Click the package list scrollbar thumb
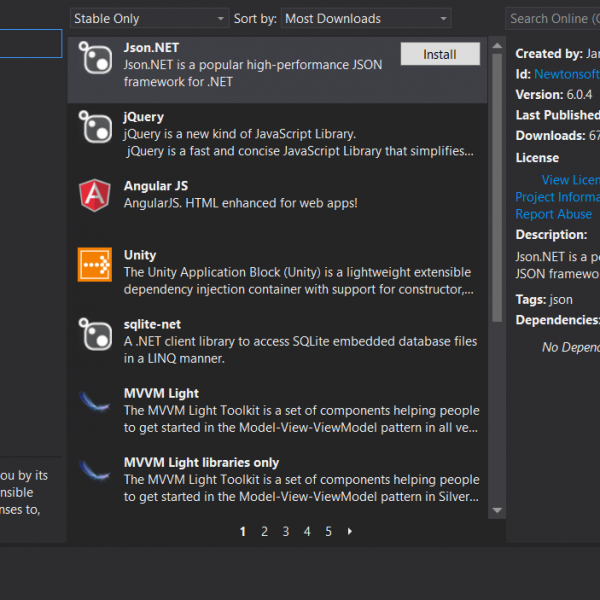 497,188
